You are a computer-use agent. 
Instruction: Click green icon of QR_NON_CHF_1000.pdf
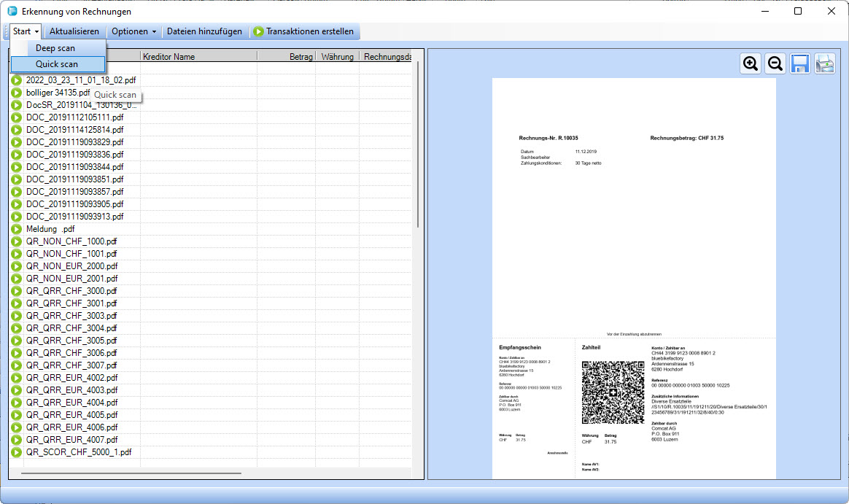(17, 241)
